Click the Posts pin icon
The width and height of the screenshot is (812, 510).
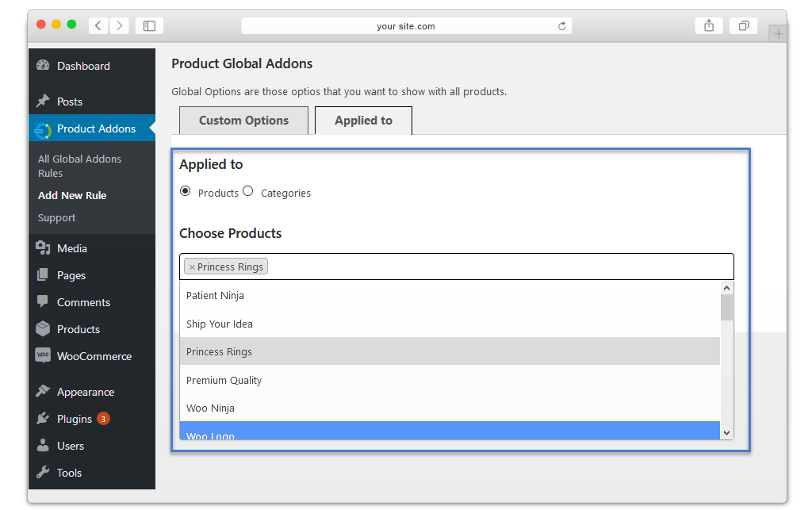coord(43,101)
